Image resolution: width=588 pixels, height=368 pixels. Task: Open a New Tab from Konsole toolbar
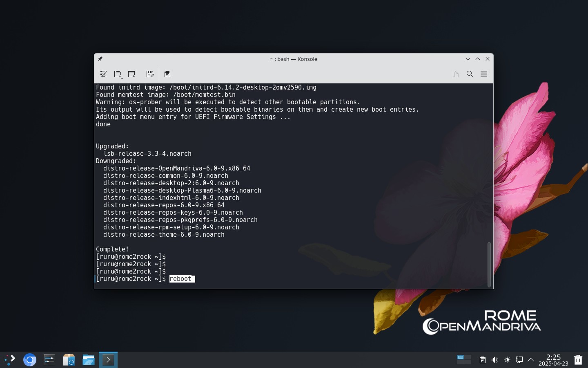coord(118,74)
